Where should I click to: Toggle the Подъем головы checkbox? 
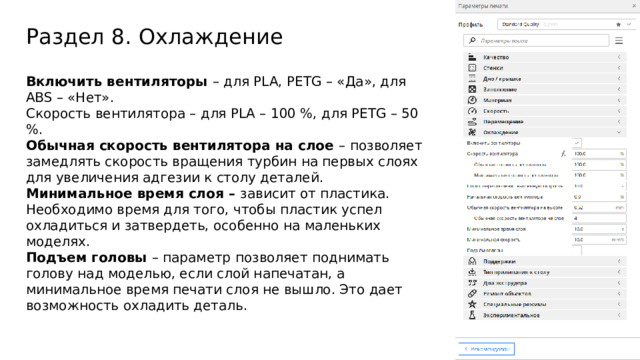tap(577, 250)
